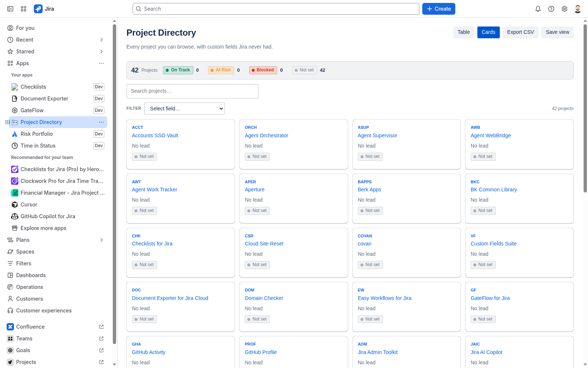Open the settings gear icon
The image size is (588, 368).
[564, 9]
